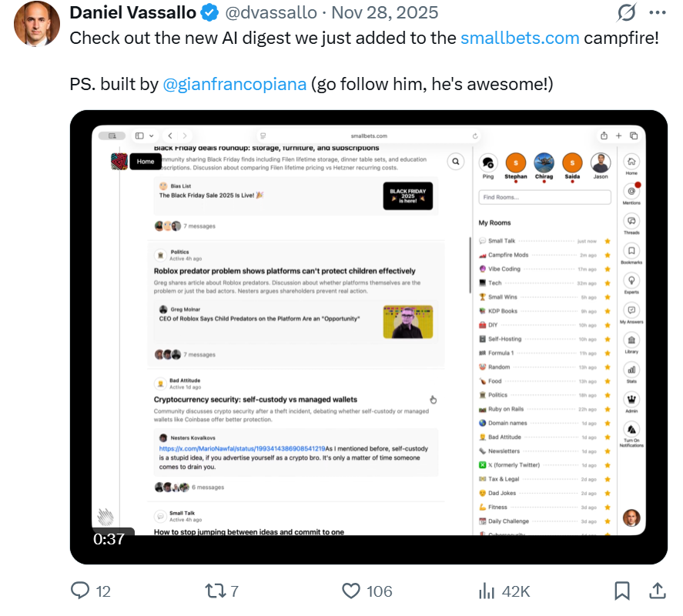Image resolution: width=683 pixels, height=616 pixels.
Task: Toggle the favorite star on Formula 1
Action: pyautogui.click(x=608, y=352)
